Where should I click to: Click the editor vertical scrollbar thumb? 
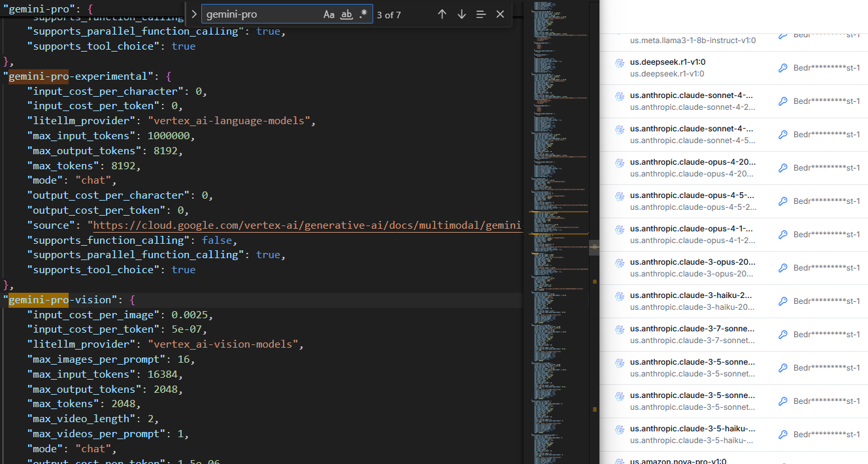click(594, 248)
